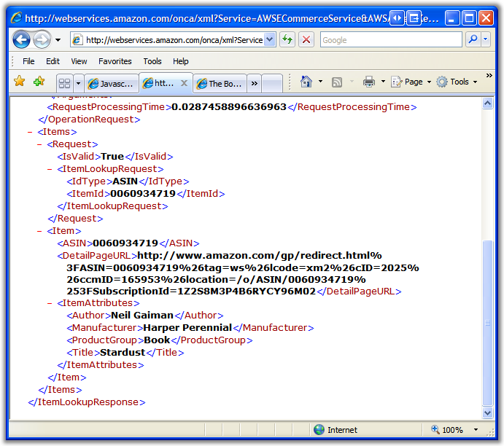
Task: Open the Help menu
Action: (181, 61)
